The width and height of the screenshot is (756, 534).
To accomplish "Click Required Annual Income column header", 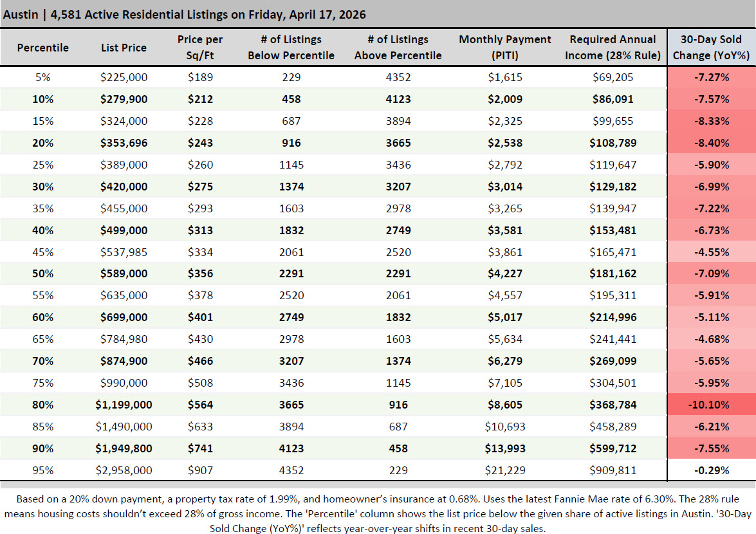I will 613,48.
